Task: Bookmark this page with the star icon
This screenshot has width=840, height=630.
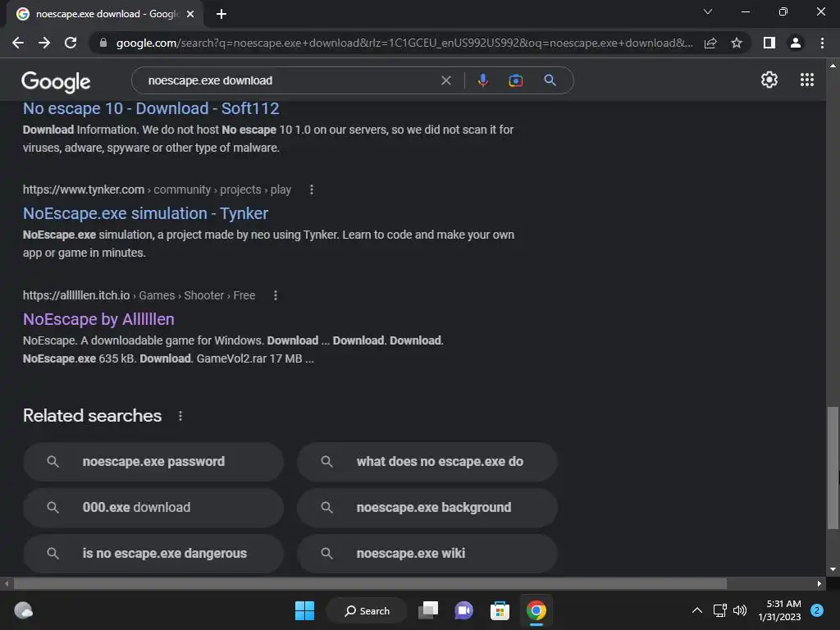Action: point(737,43)
